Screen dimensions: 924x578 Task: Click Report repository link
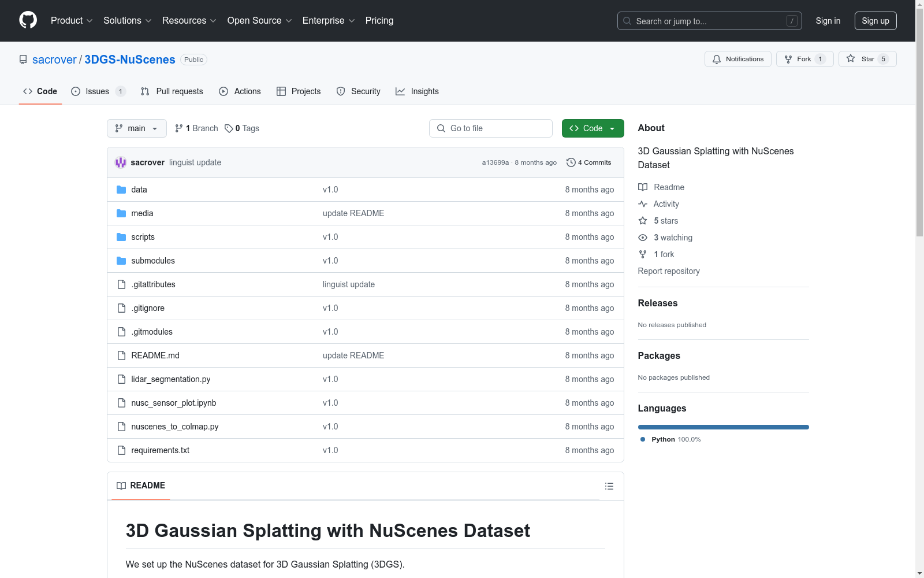pyautogui.click(x=669, y=271)
